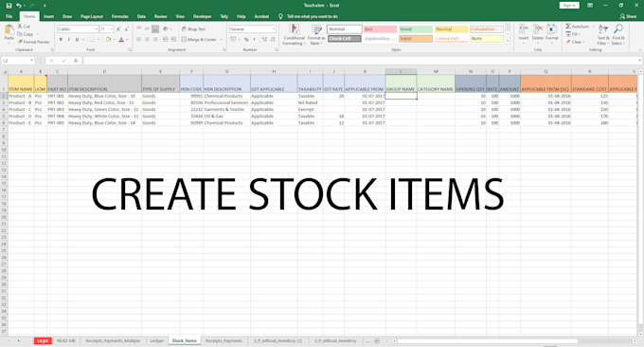This screenshot has height=347, width=644.
Task: Select cell L2 under GROUP NAME
Action: pyautogui.click(x=401, y=96)
